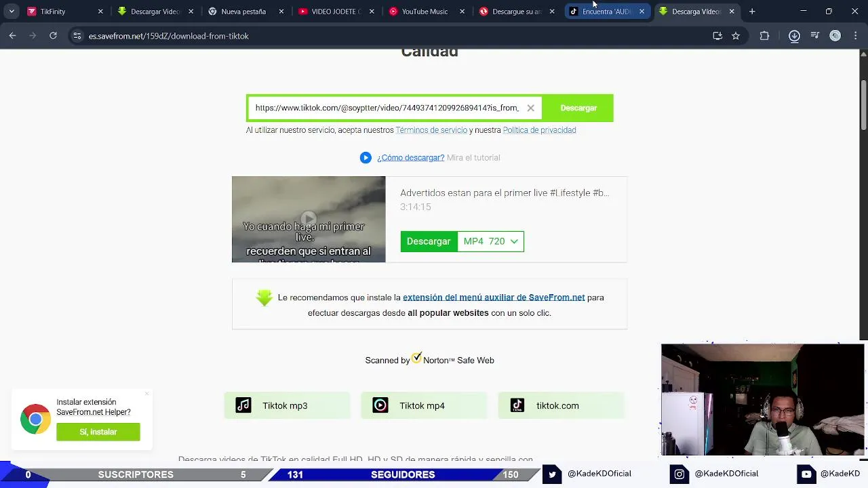
Task: Click the video duration 3:14:15
Action: tap(416, 207)
